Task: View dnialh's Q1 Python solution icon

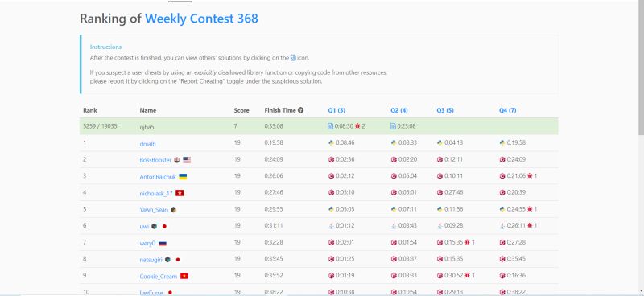Action: (331, 143)
